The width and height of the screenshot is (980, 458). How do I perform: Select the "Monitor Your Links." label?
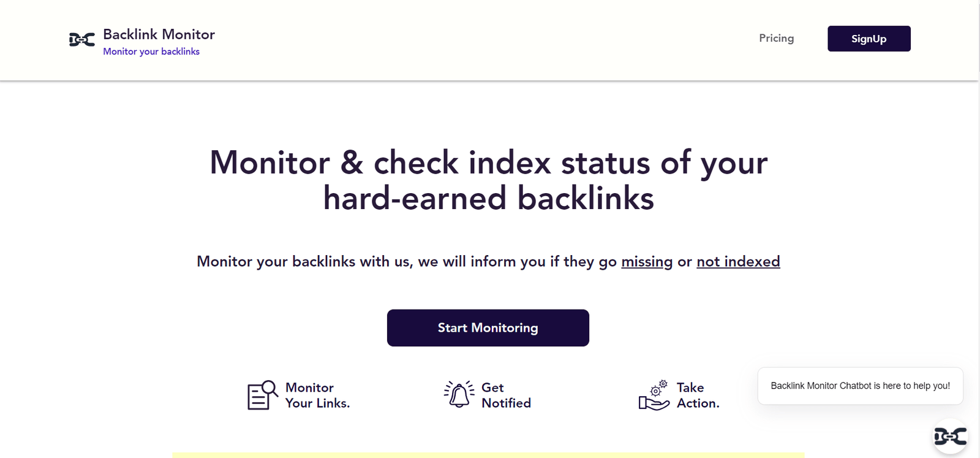317,395
